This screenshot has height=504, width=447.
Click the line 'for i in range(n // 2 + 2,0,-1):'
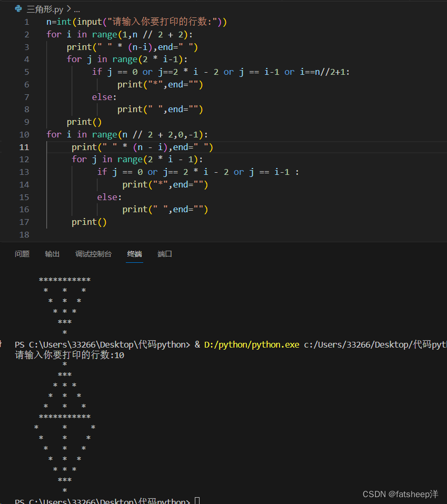tap(127, 134)
